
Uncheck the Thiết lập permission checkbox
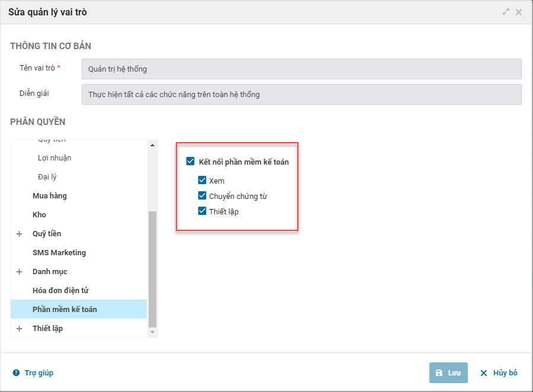(x=202, y=211)
